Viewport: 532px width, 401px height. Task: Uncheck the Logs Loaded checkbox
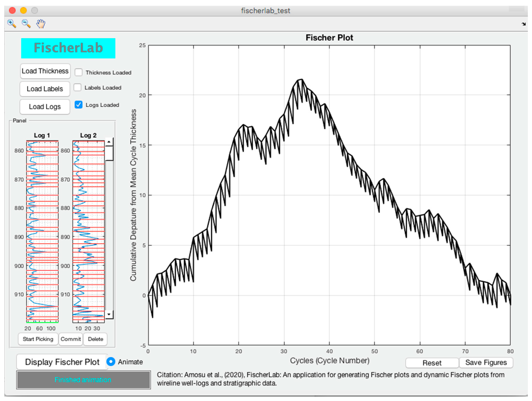[79, 105]
